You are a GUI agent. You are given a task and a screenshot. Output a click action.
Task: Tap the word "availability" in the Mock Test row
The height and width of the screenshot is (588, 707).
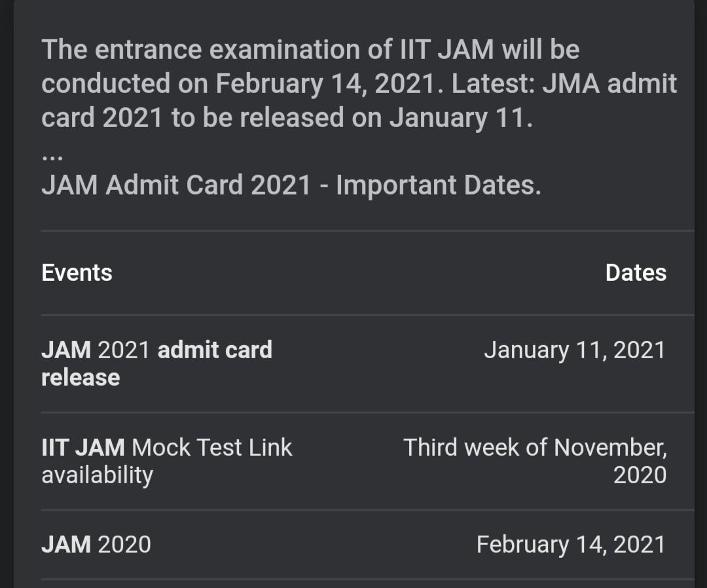[97, 475]
